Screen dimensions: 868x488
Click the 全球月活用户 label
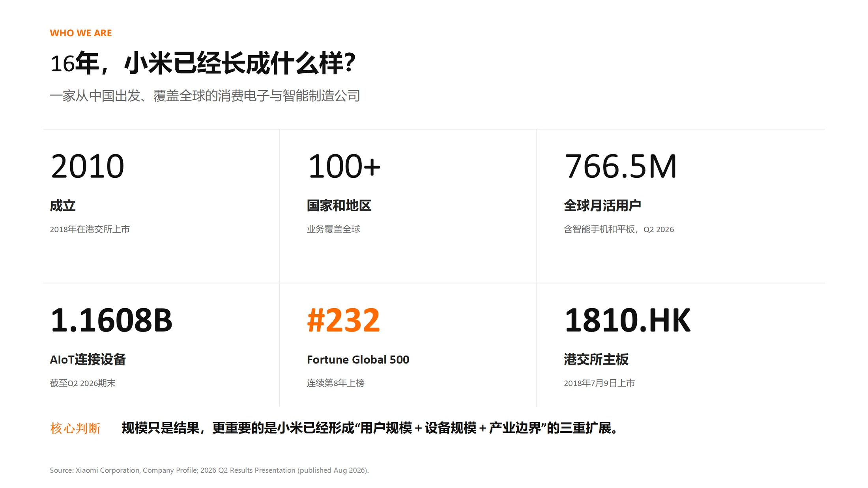point(602,205)
